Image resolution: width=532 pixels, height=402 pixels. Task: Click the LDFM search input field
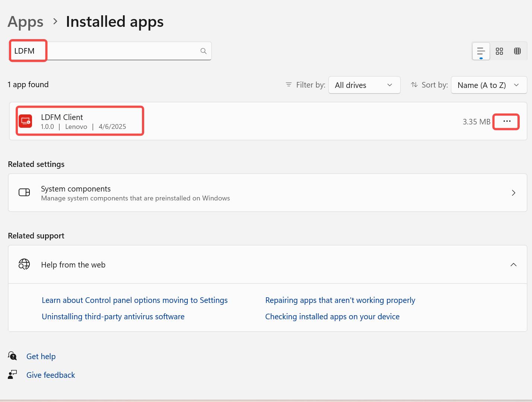click(112, 51)
